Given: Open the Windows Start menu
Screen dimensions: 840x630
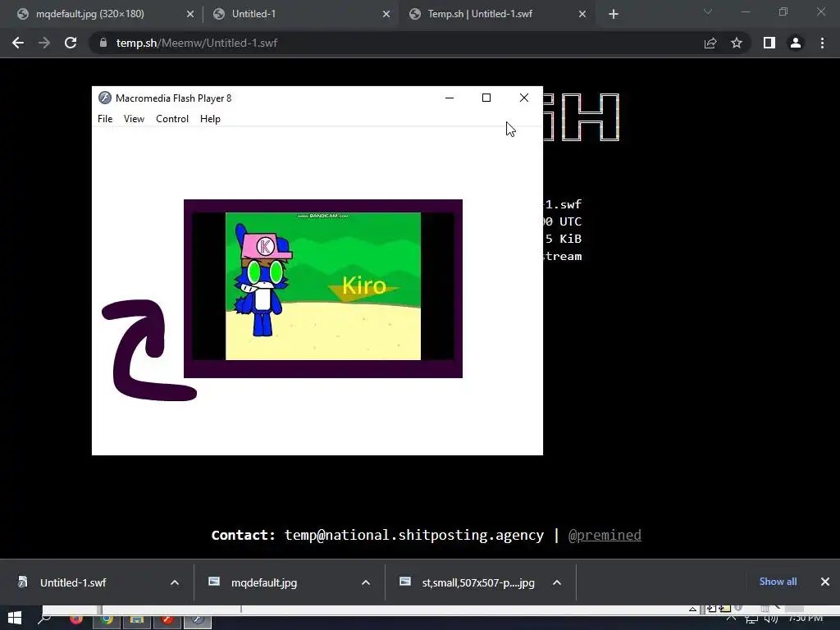Looking at the screenshot, I should (15, 619).
